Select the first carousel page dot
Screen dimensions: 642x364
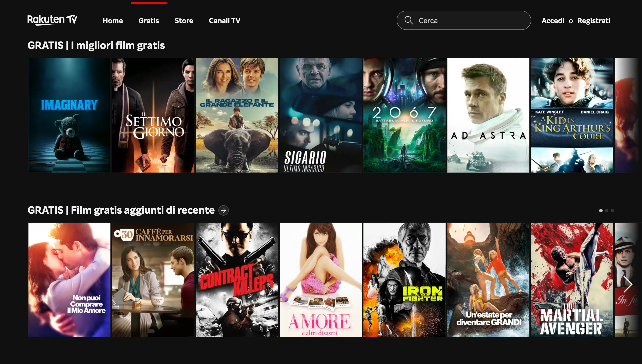(601, 211)
